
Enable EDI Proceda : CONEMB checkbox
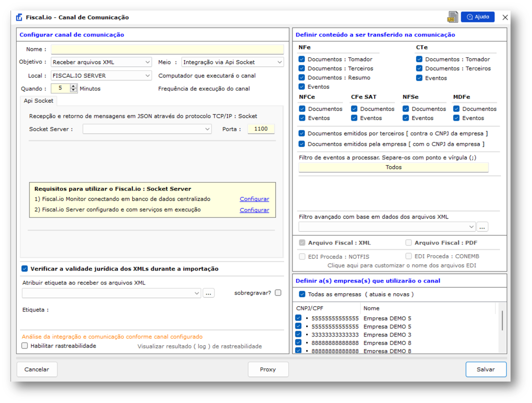point(408,256)
